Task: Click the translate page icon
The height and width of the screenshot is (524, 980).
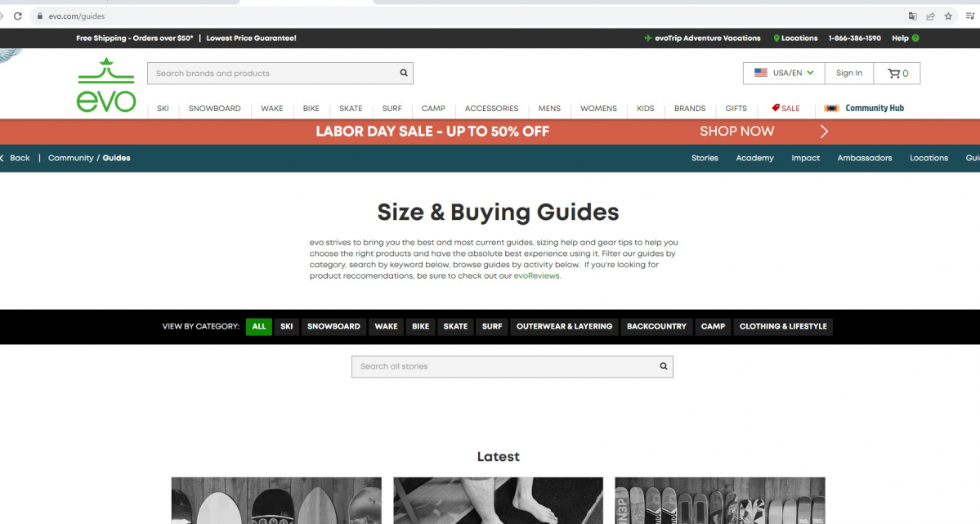Action: coord(912,16)
